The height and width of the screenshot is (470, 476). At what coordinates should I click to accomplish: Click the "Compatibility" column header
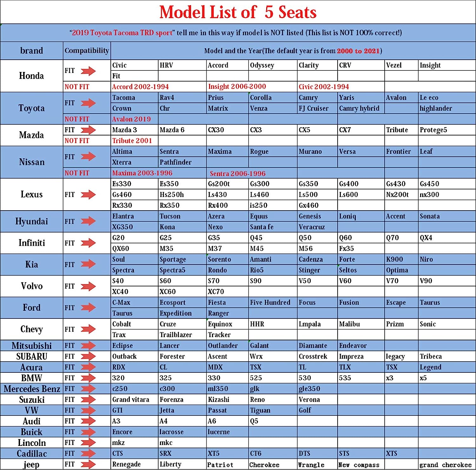click(87, 51)
